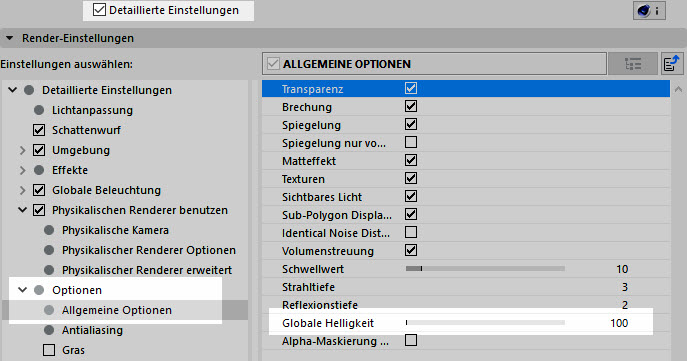687x361 pixels.
Task: Expand the Effekte tree node
Action: click(x=23, y=170)
